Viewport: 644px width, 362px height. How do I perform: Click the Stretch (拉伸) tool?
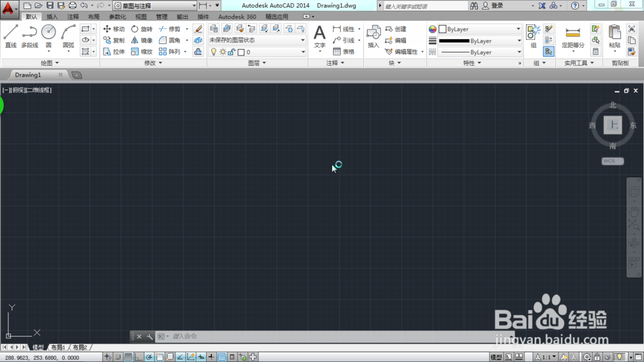(114, 52)
